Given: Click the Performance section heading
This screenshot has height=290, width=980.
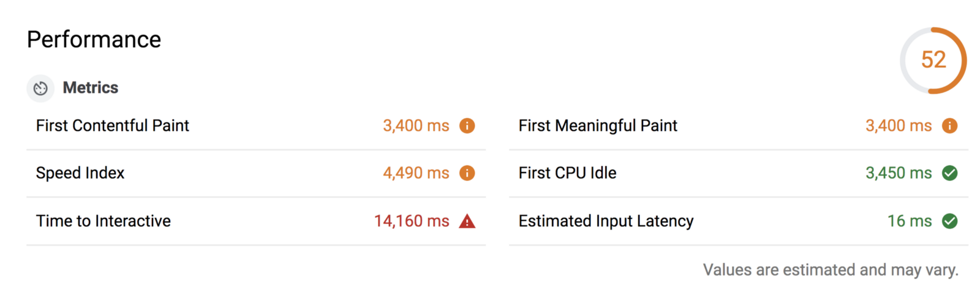Looking at the screenshot, I should (94, 40).
